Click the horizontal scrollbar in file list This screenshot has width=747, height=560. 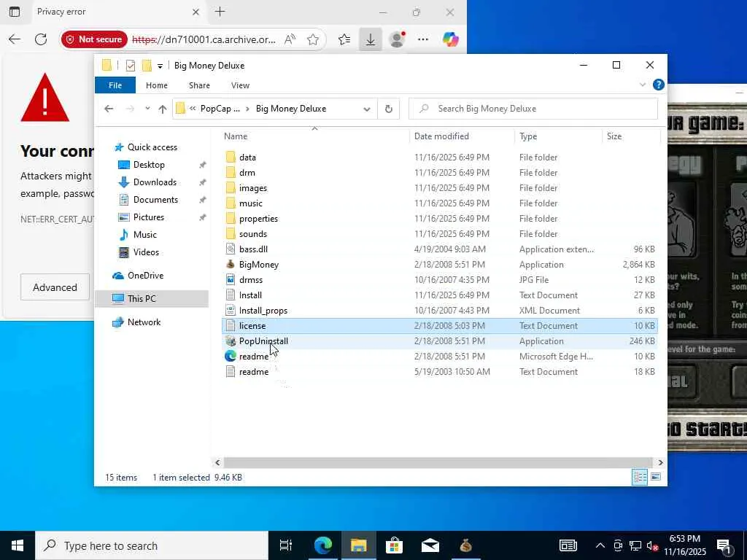point(438,462)
